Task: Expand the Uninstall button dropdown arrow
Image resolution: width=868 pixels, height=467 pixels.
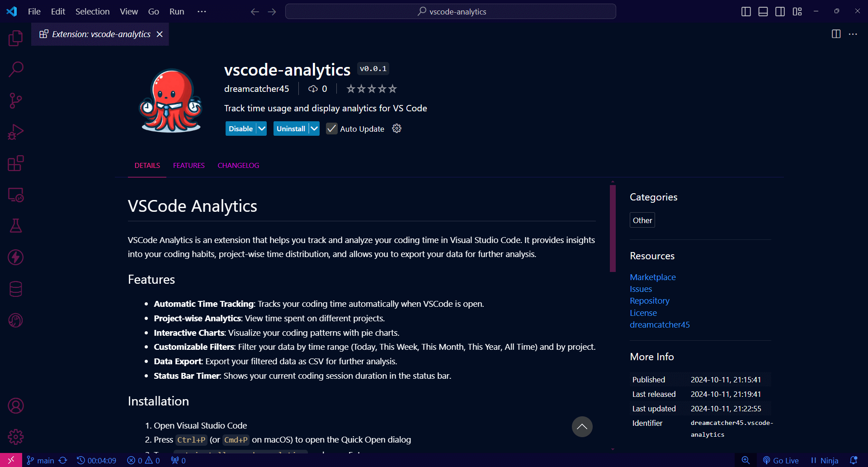Action: pos(314,129)
